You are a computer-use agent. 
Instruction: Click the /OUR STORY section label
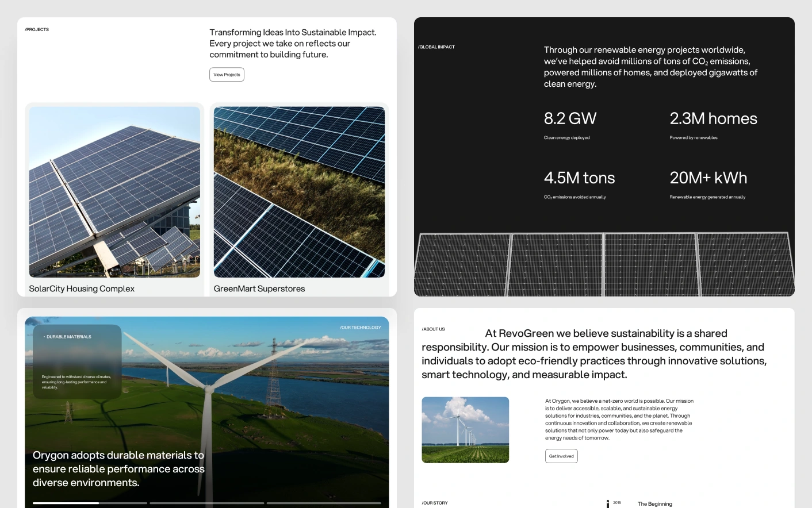[435, 503]
